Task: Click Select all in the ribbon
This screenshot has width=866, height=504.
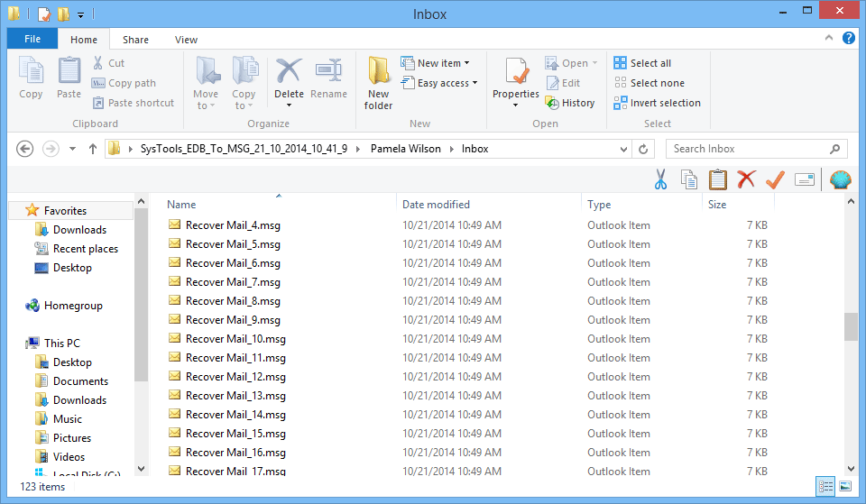Action: point(642,63)
